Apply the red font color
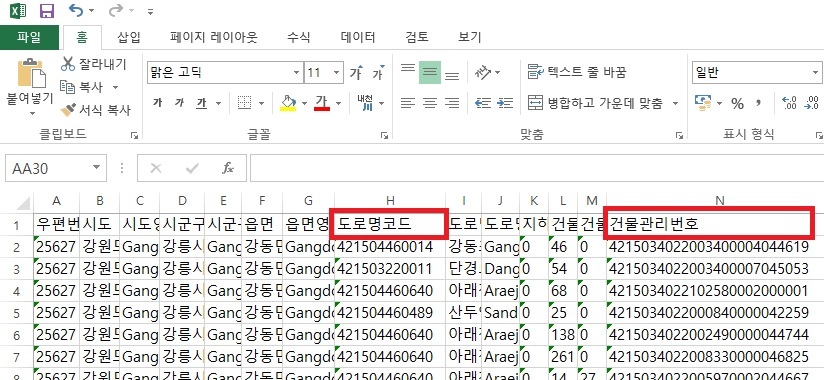 point(322,103)
